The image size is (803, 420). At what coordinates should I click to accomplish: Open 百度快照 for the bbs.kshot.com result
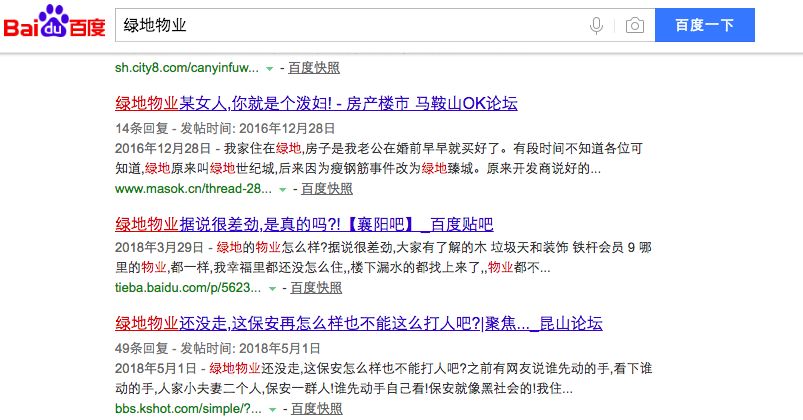pos(316,409)
